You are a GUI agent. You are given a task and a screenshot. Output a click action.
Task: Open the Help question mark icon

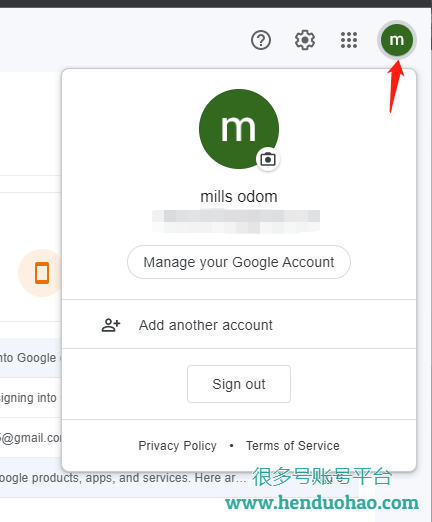point(261,40)
